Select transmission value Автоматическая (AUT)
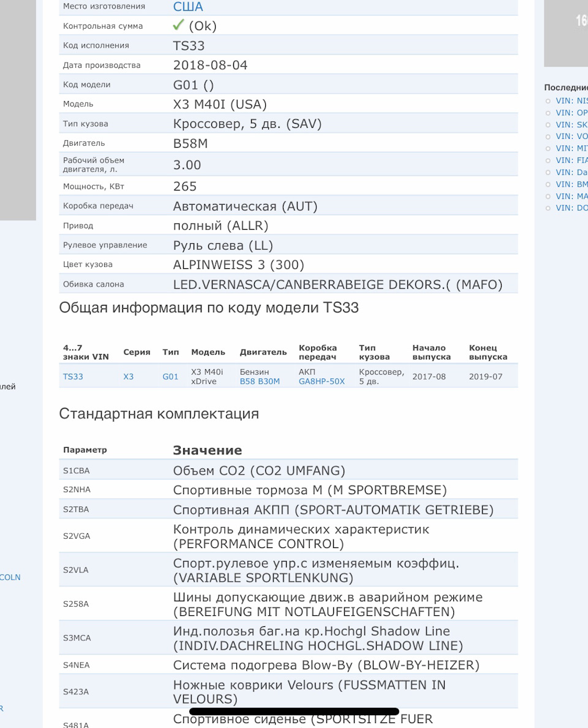Screen dimensions: 588x728 tap(245, 206)
